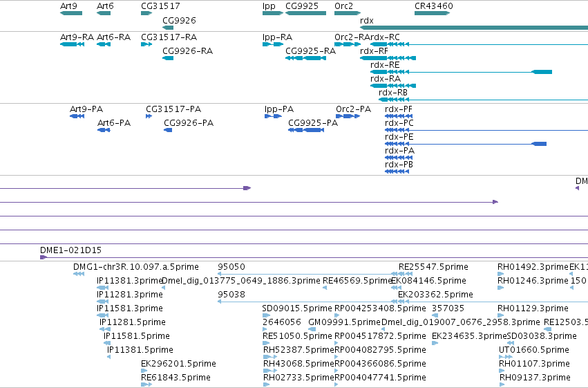Screen dimensions: 588x388
Task: Open the RH01492.3prime EST label
Action: pos(533,267)
